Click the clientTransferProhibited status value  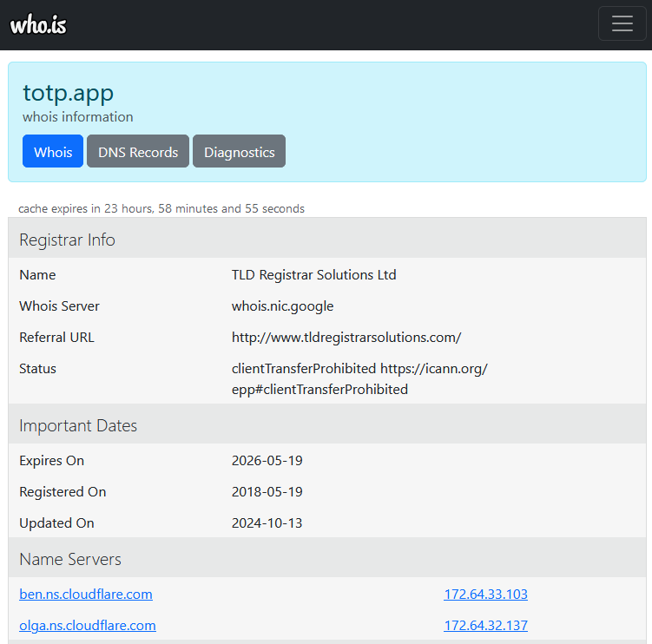tap(359, 379)
